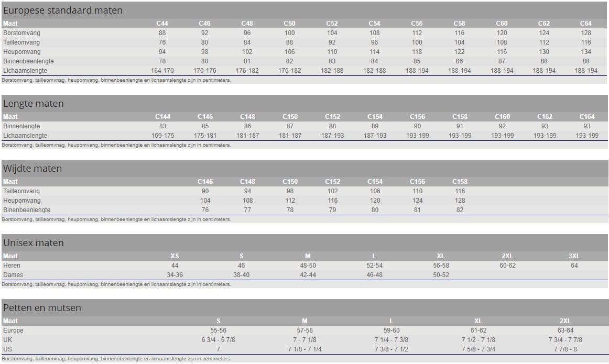Viewport: 609px width, 364px height.
Task: Click the "Wijdte maten" section heading
Action: coord(32,169)
